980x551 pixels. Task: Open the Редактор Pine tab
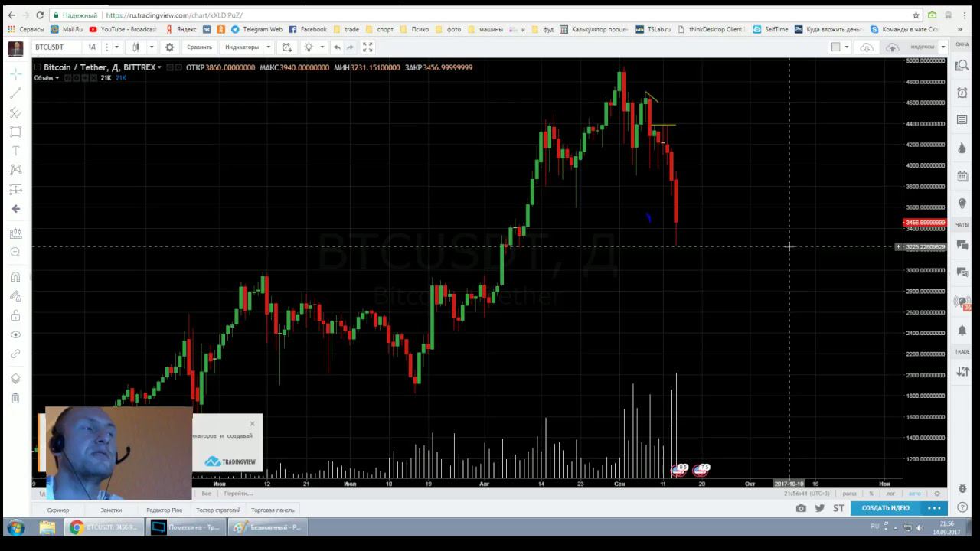pyautogui.click(x=165, y=510)
